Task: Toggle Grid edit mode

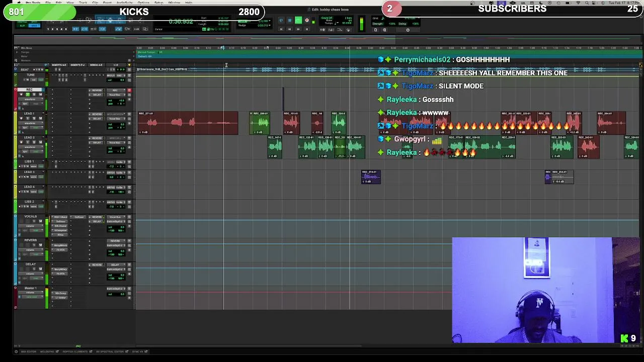Action: [x=34, y=26]
